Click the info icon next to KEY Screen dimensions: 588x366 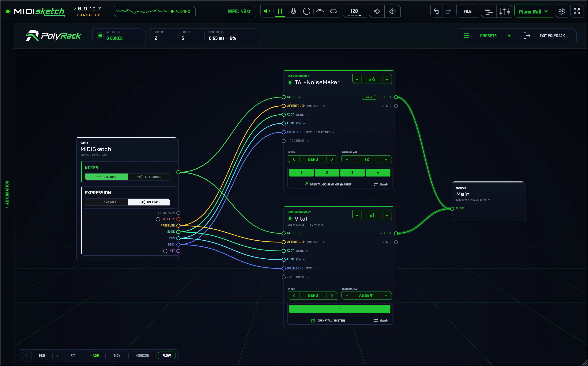point(165,251)
